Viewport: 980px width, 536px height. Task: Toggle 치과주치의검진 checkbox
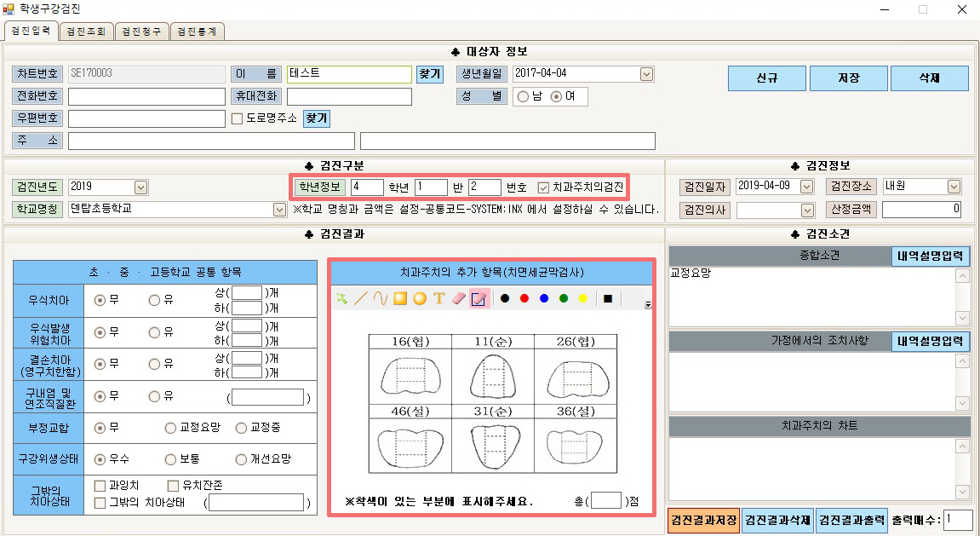click(x=543, y=187)
